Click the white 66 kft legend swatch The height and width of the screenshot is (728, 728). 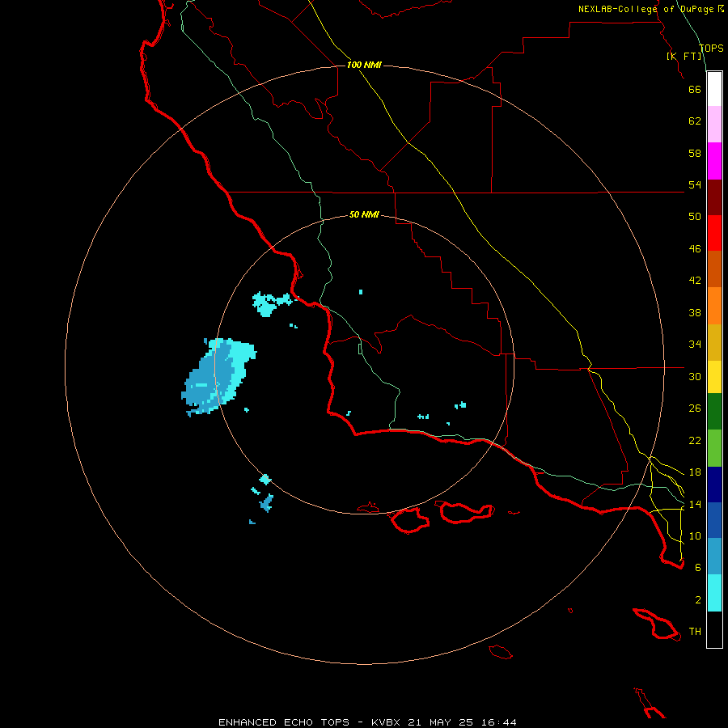pos(714,89)
